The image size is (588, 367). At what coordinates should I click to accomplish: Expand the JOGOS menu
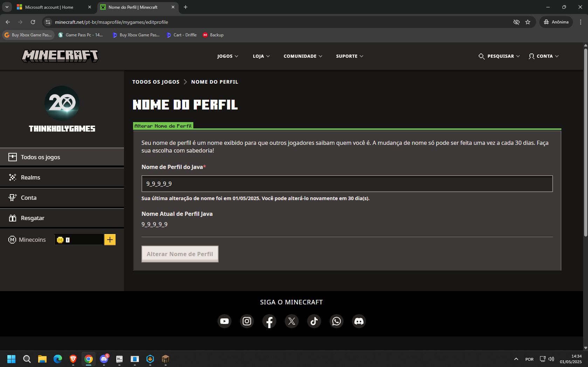tap(228, 56)
